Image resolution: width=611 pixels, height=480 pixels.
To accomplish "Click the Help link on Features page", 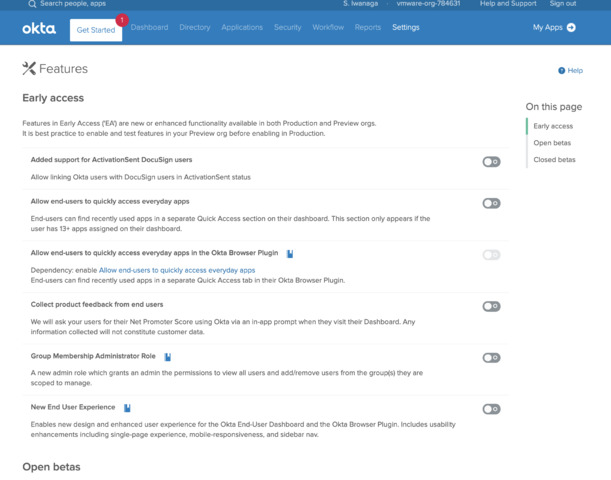I will click(575, 71).
